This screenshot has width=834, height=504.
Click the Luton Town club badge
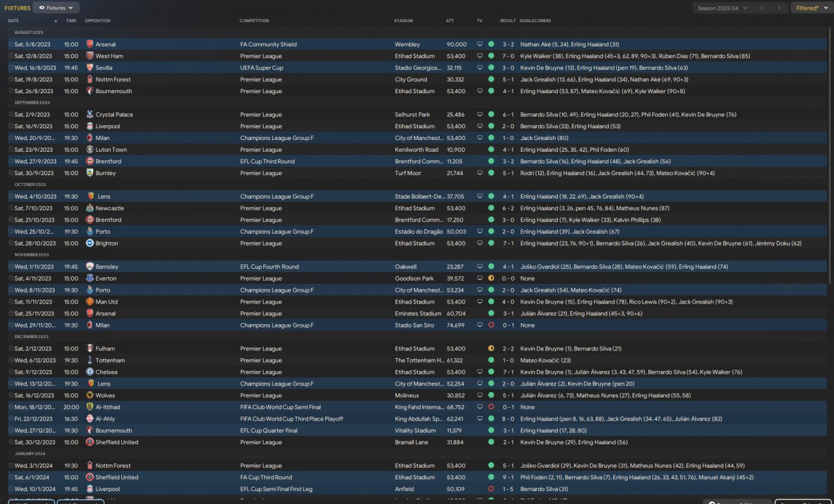click(x=90, y=150)
